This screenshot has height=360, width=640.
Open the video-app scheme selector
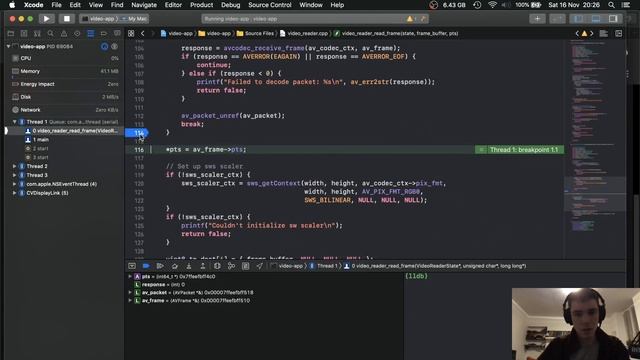pos(100,19)
